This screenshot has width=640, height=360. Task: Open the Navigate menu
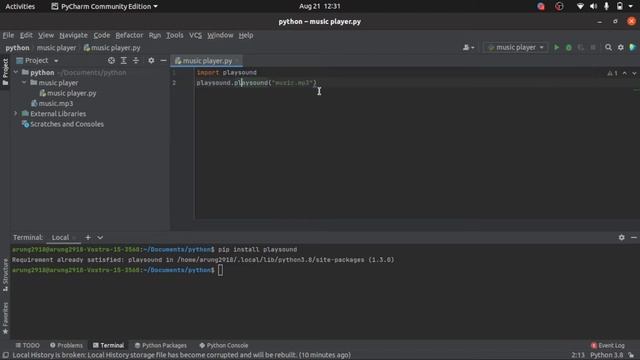tap(73, 35)
